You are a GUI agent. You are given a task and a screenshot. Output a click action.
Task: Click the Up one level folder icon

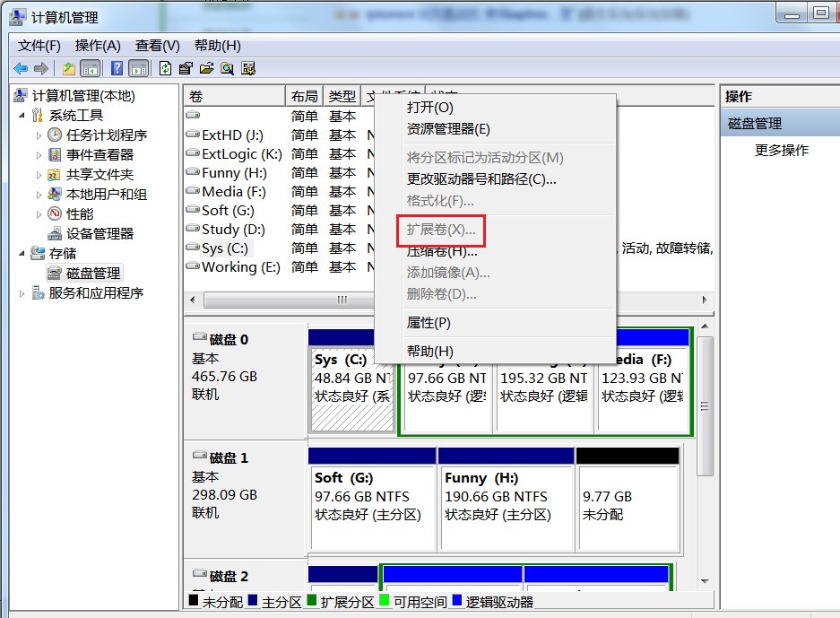click(x=69, y=68)
